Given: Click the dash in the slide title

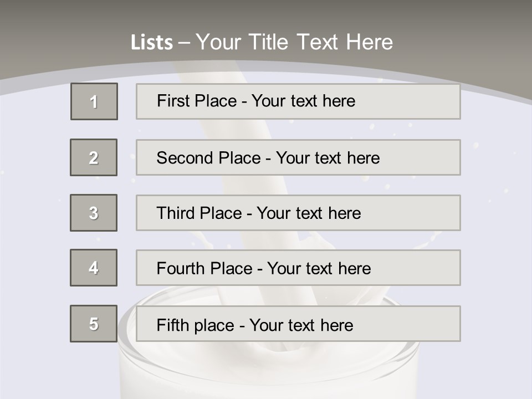Looking at the screenshot, I should 185,43.
